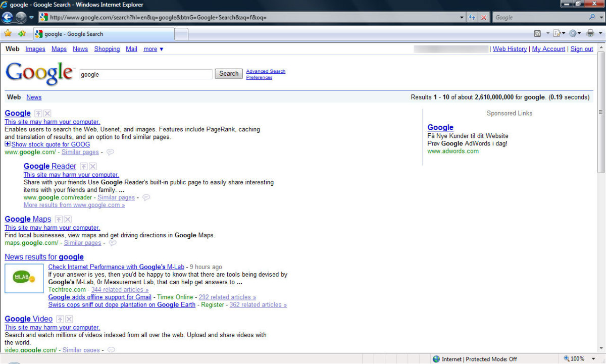Promote the Google Reader result with arrow icon
The width and height of the screenshot is (606, 364).
pyautogui.click(x=84, y=167)
